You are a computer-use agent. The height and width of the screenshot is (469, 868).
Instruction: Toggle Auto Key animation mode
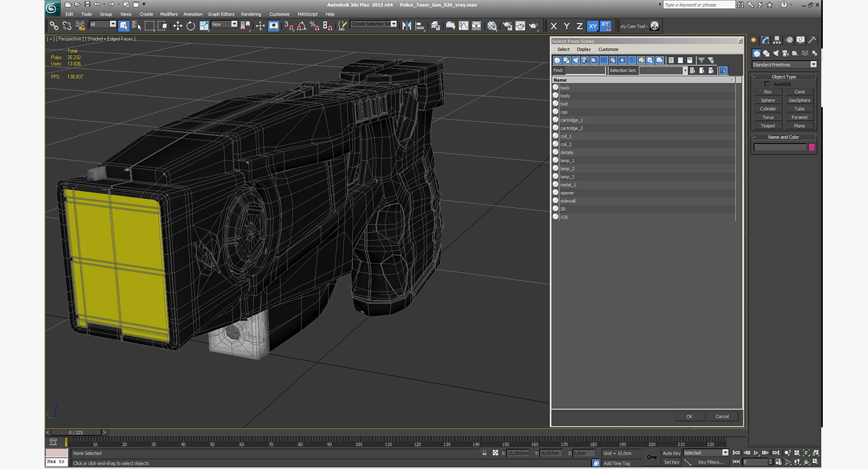pos(672,453)
